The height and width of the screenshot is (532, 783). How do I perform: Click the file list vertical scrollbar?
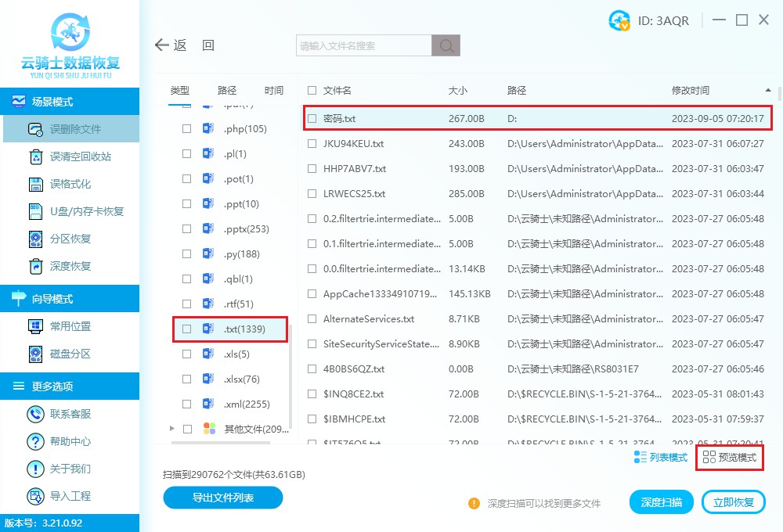pos(780,92)
